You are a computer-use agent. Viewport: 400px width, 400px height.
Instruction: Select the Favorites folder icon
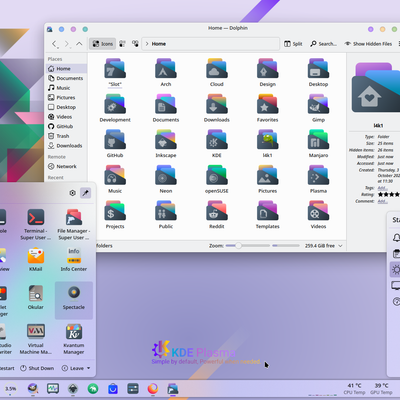pos(267,104)
